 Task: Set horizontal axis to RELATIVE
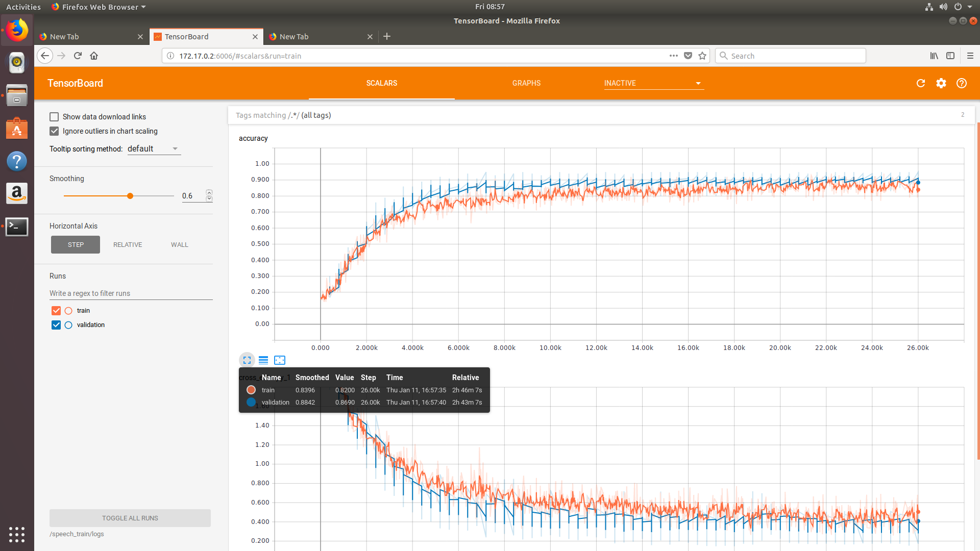tap(128, 245)
